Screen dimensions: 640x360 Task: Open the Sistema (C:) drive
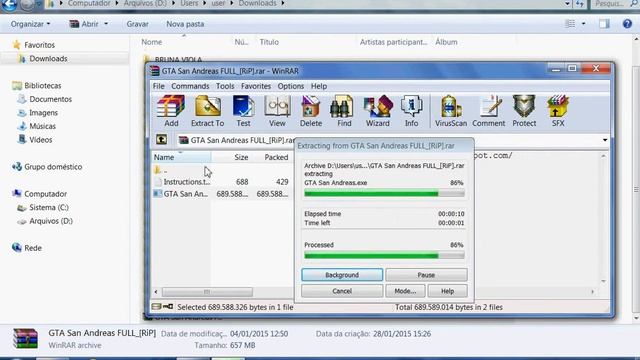point(49,207)
